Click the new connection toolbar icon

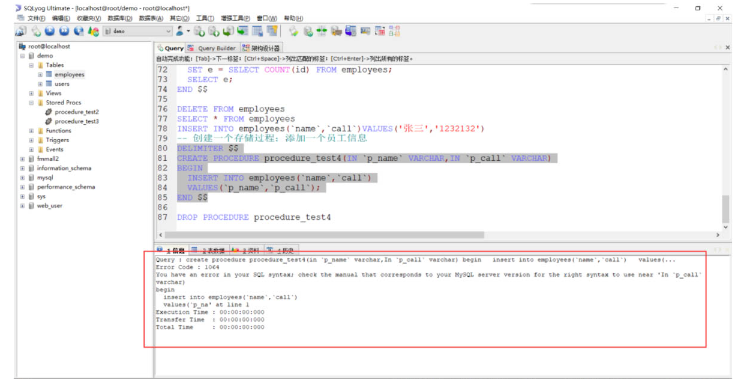21,32
